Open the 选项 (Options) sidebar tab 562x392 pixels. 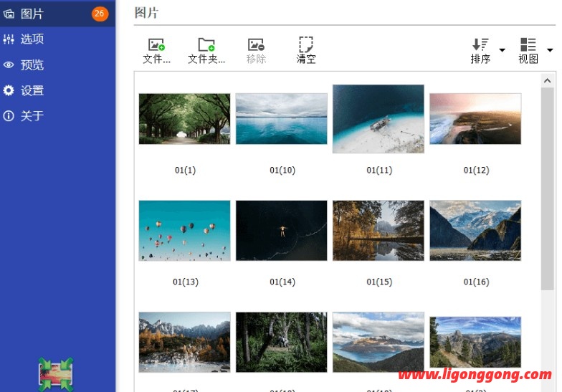(32, 39)
